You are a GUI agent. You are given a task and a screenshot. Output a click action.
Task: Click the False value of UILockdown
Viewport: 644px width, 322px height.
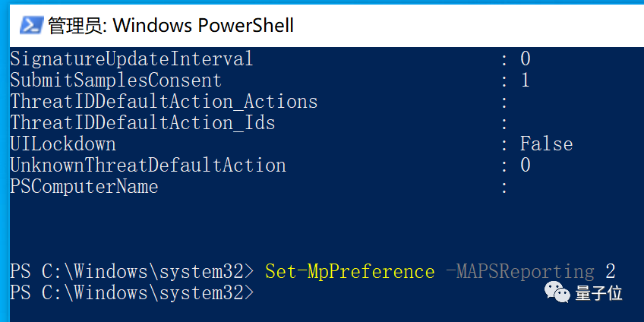546,144
